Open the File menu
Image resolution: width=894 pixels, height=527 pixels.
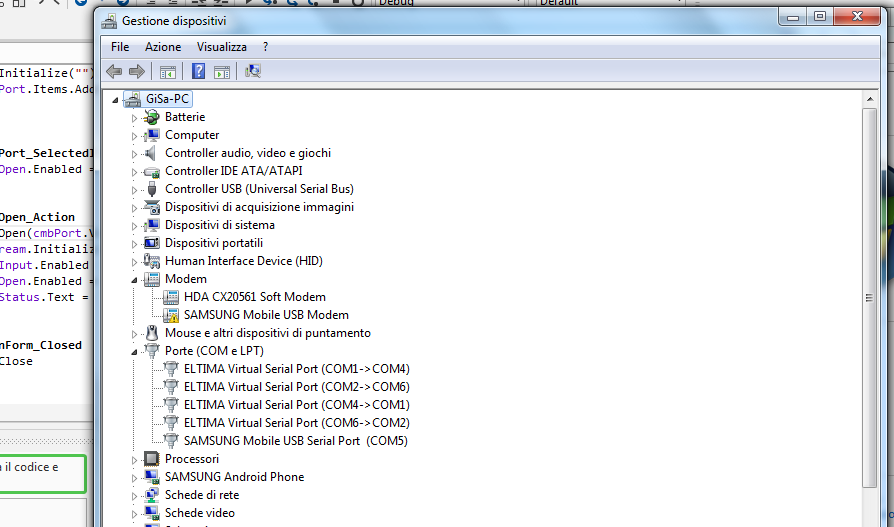pyautogui.click(x=120, y=47)
